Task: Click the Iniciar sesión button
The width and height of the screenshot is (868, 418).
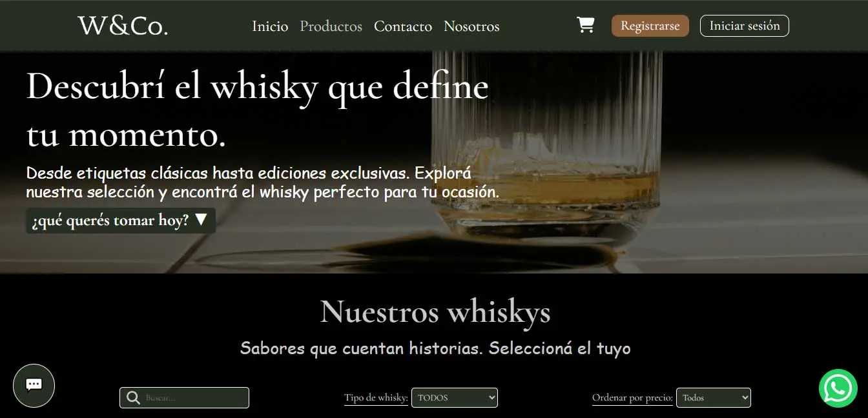Action: (745, 26)
